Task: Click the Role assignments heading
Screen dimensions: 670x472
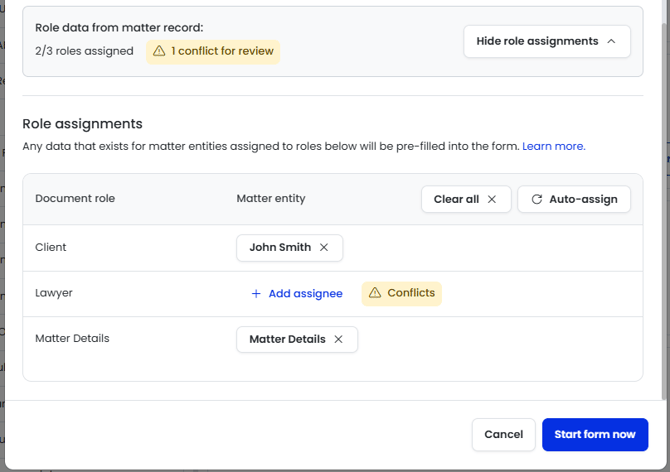Action: pos(82,124)
